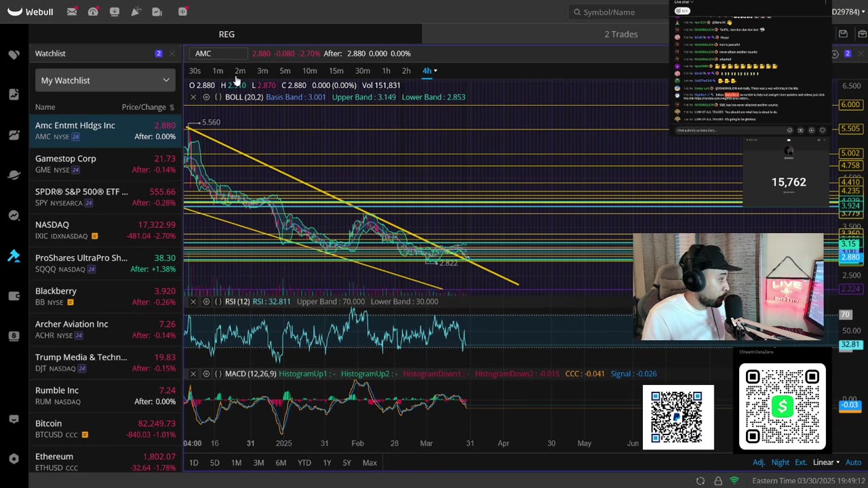Click the Webull logo
868x488 pixels.
click(31, 12)
